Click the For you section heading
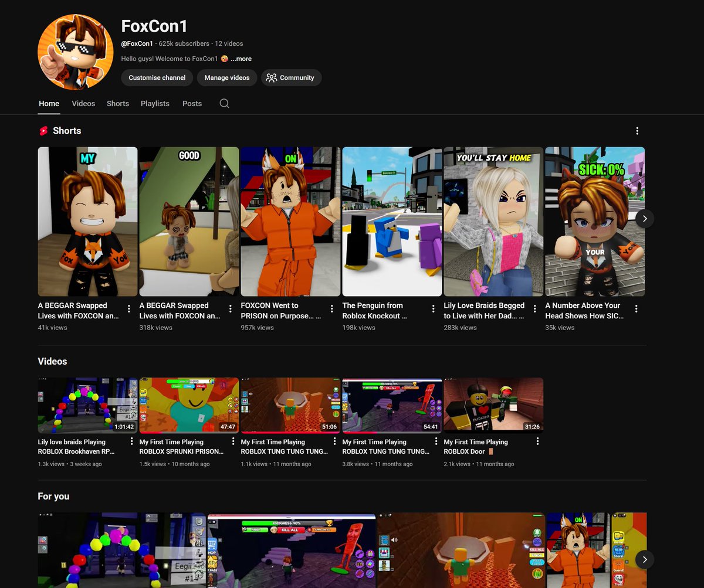 pyautogui.click(x=53, y=496)
